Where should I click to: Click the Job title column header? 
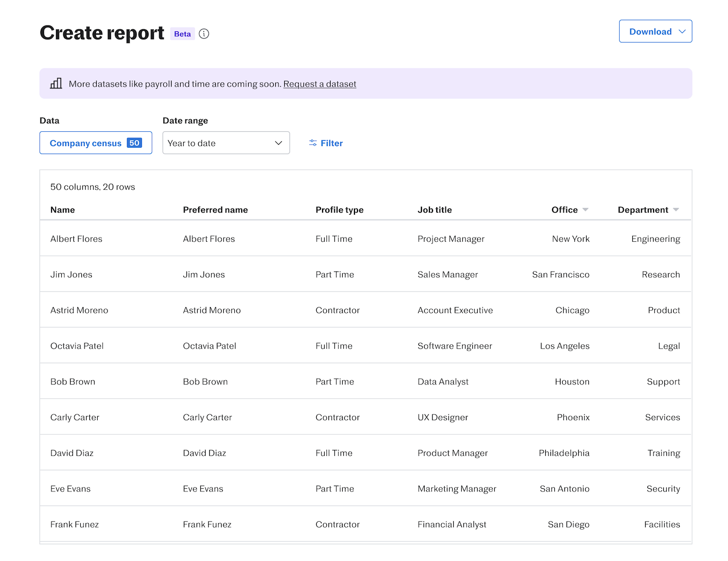pos(435,210)
